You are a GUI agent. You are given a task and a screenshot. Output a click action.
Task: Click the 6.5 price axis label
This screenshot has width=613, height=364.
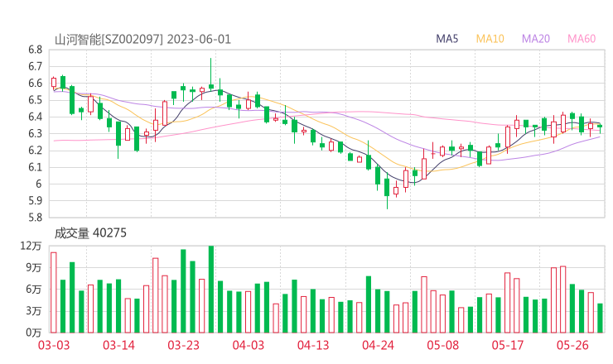coord(35,100)
